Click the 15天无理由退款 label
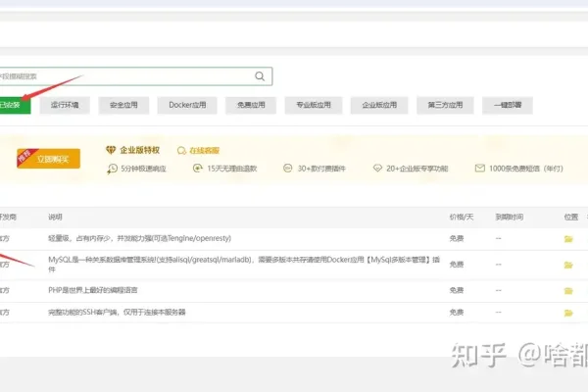The width and height of the screenshot is (588, 392). pyautogui.click(x=231, y=169)
